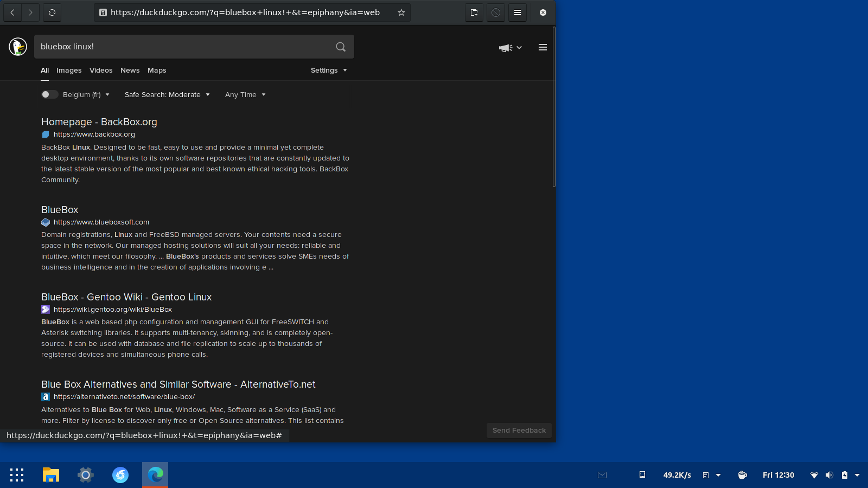Click the browser address bar URL

[245, 12]
